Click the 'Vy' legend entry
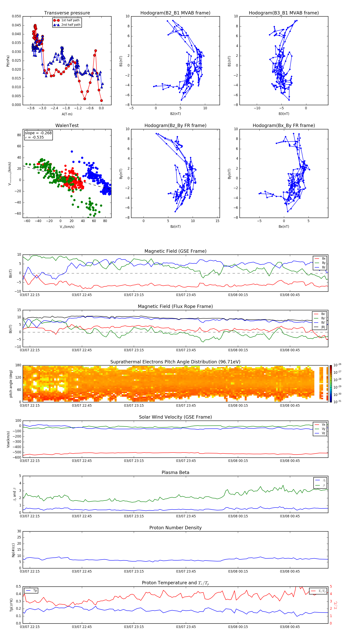 pyautogui.click(x=320, y=429)
